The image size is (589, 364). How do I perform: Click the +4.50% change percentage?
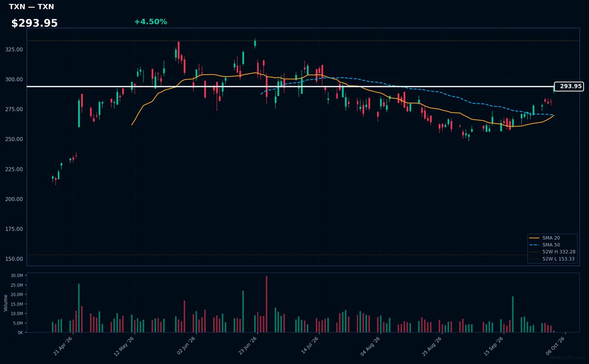[x=150, y=22]
